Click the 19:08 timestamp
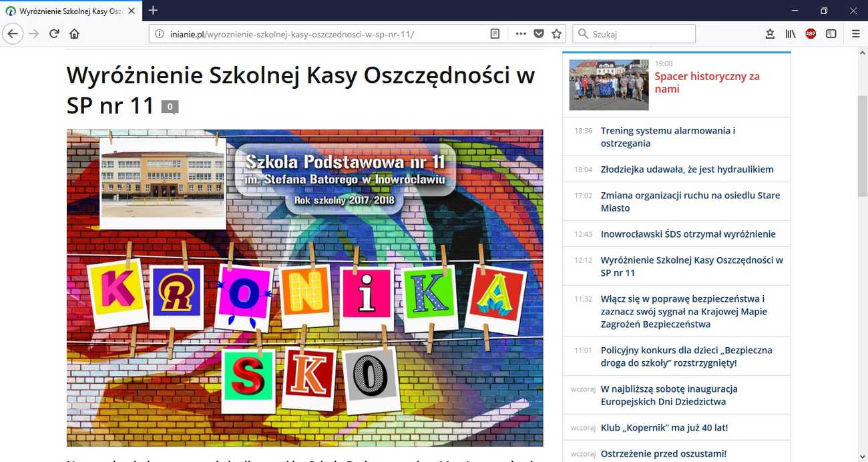The image size is (868, 462). pos(664,63)
